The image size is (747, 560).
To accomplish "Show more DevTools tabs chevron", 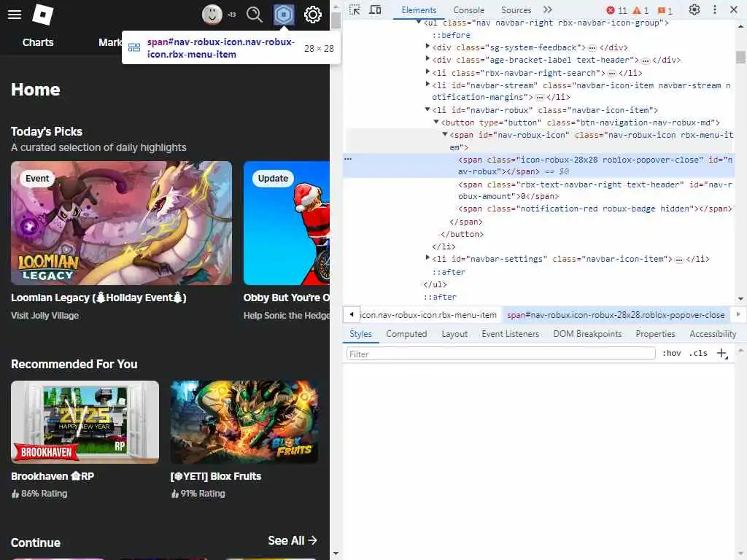I will pyautogui.click(x=548, y=9).
